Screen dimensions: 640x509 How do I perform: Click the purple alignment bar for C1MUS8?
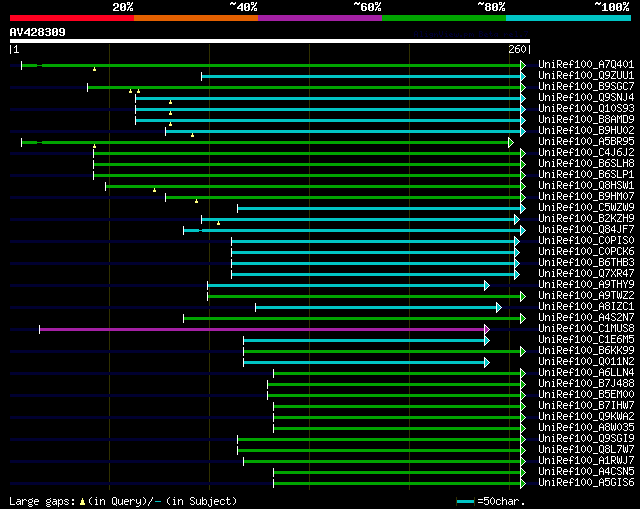[x=262, y=329]
